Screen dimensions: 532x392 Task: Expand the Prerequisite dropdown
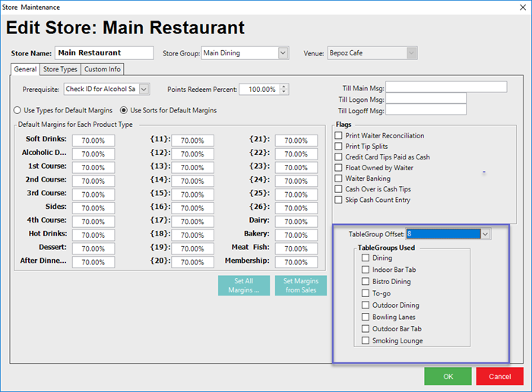(144, 89)
